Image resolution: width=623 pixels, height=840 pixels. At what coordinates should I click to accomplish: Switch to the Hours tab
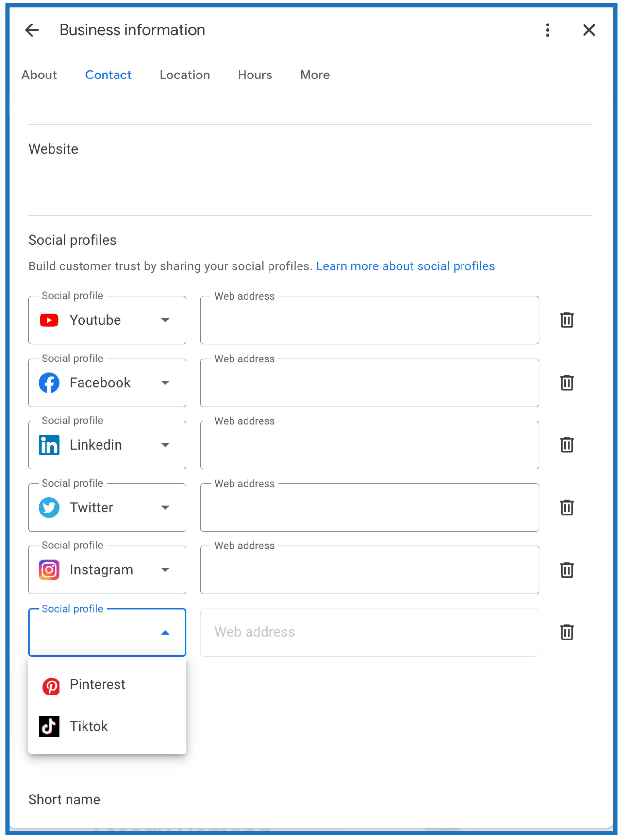[255, 75]
